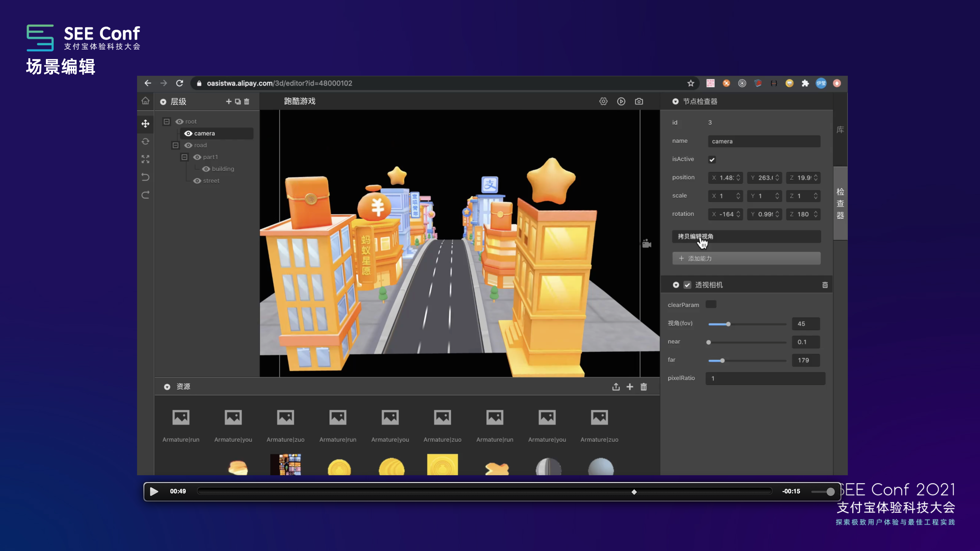
Task: Click the undo arrow icon
Action: click(x=145, y=177)
